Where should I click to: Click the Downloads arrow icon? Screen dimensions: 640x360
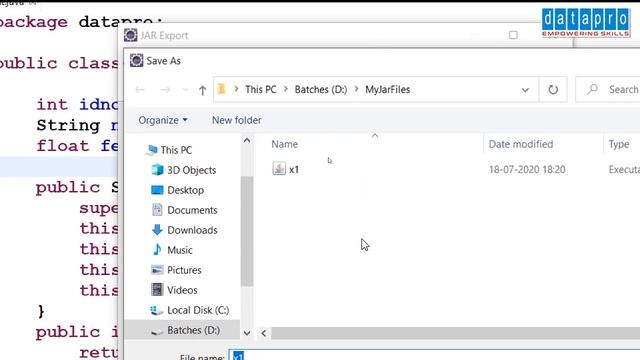click(157, 230)
